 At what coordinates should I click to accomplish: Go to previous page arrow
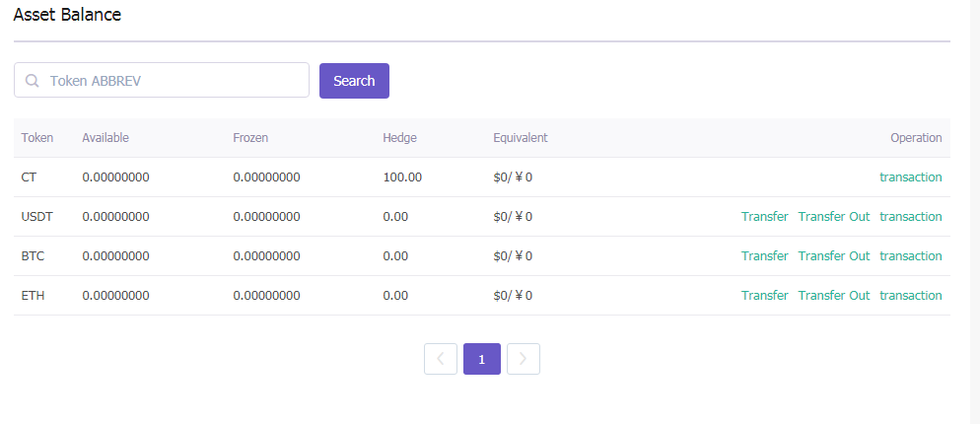tap(441, 359)
